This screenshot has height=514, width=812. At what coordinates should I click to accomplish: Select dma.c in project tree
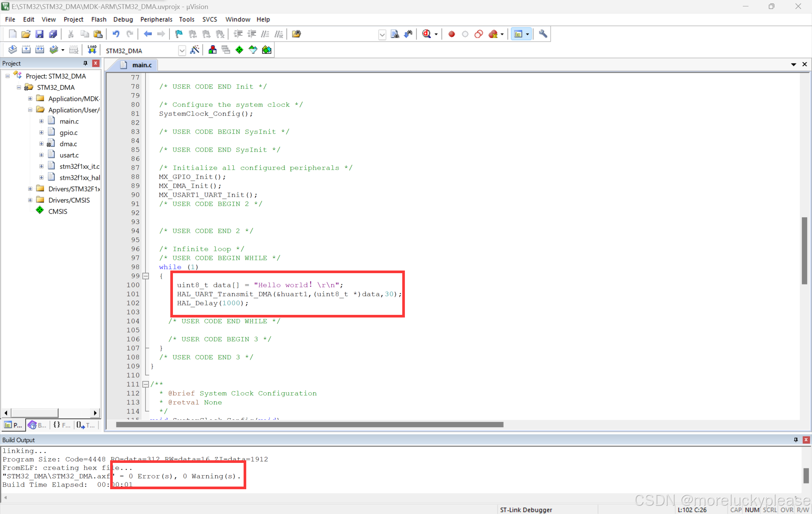point(68,144)
